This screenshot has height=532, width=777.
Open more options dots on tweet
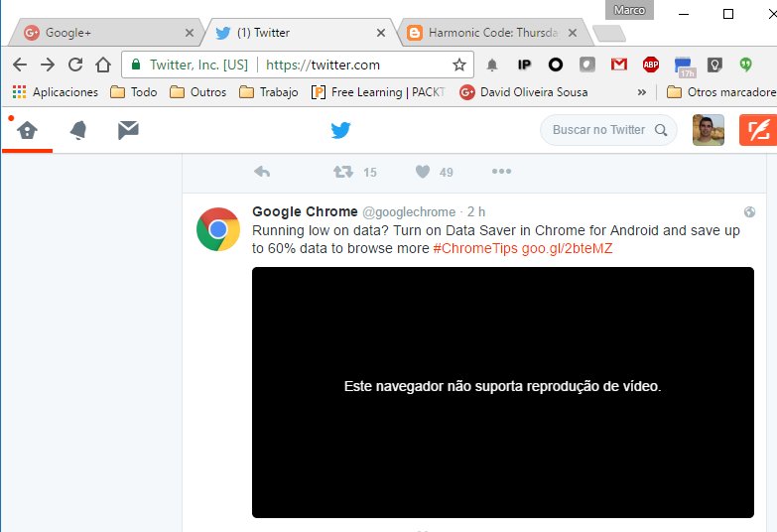pos(501,171)
